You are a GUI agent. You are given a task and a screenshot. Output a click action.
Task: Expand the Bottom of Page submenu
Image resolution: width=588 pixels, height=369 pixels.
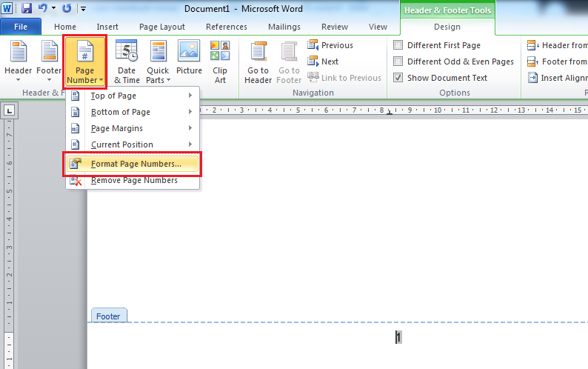(133, 112)
